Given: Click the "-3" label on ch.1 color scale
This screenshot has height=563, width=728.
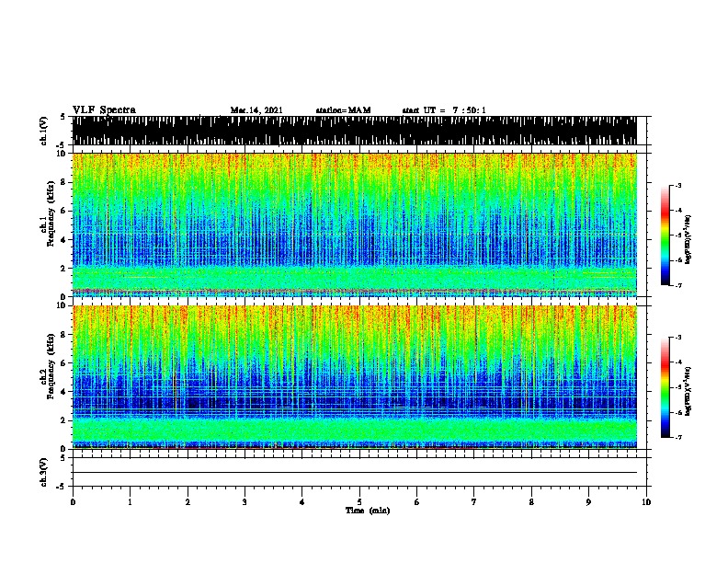Looking at the screenshot, I should click(x=677, y=186).
